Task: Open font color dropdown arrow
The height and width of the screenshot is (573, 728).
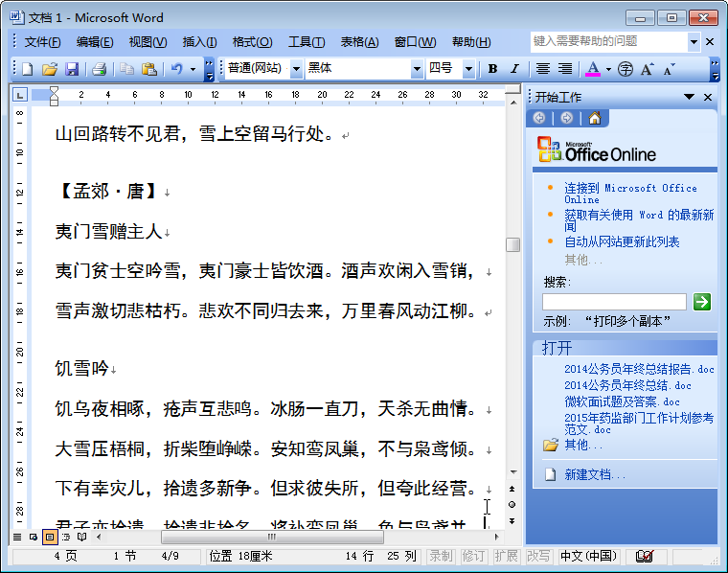Action: [x=608, y=70]
